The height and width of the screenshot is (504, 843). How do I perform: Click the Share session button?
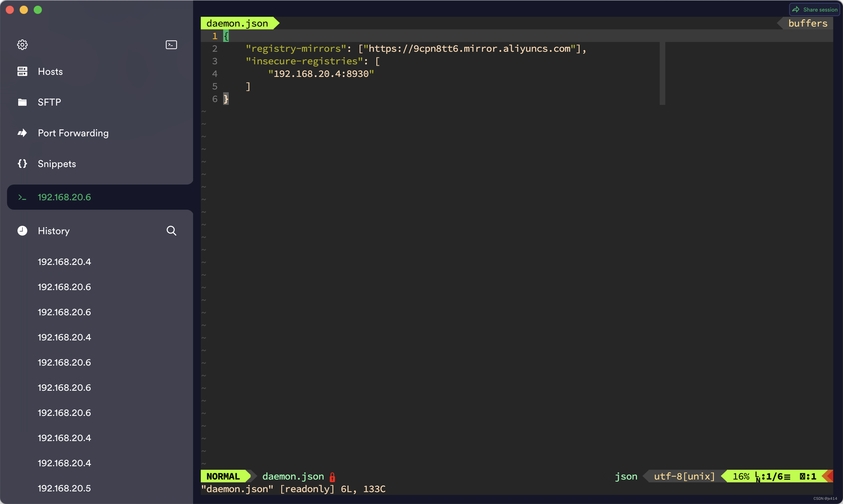pos(815,9)
